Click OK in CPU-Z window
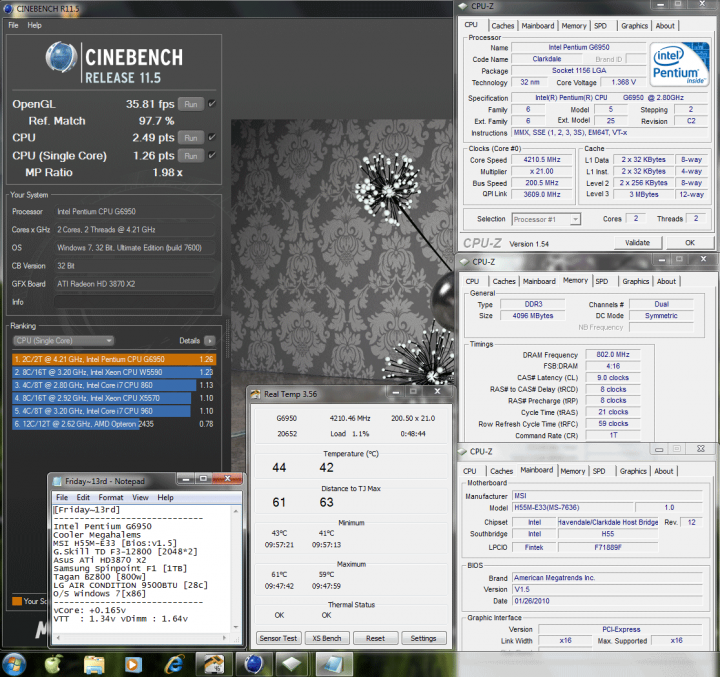Viewport: 720px width, 677px height. [x=690, y=243]
